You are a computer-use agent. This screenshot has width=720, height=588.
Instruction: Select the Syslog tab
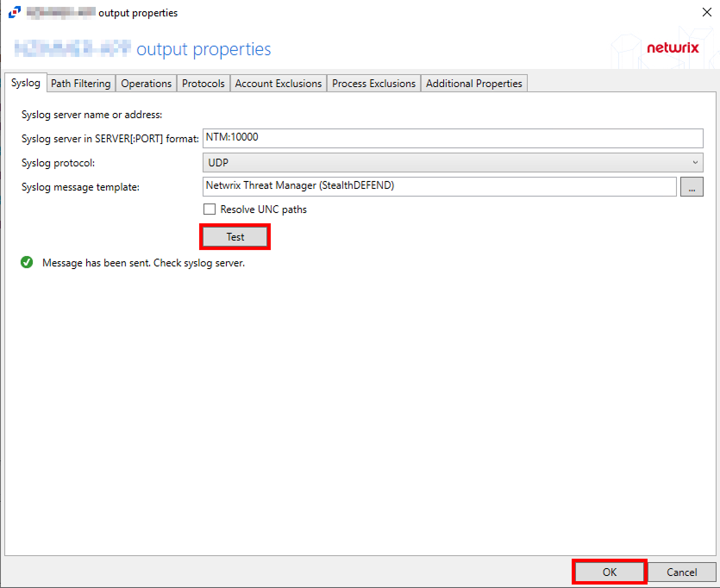coord(26,84)
